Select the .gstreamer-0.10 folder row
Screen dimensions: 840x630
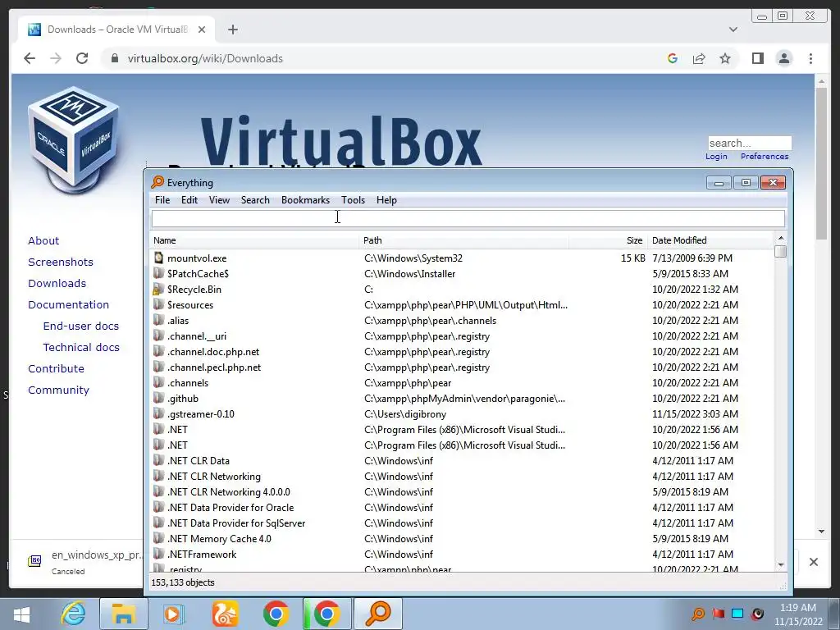tap(463, 414)
